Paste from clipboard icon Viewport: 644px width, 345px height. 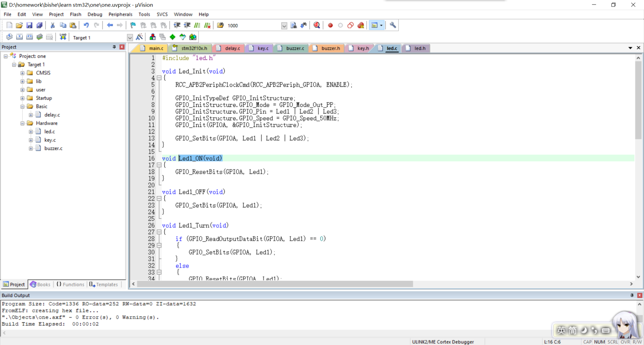click(x=73, y=25)
